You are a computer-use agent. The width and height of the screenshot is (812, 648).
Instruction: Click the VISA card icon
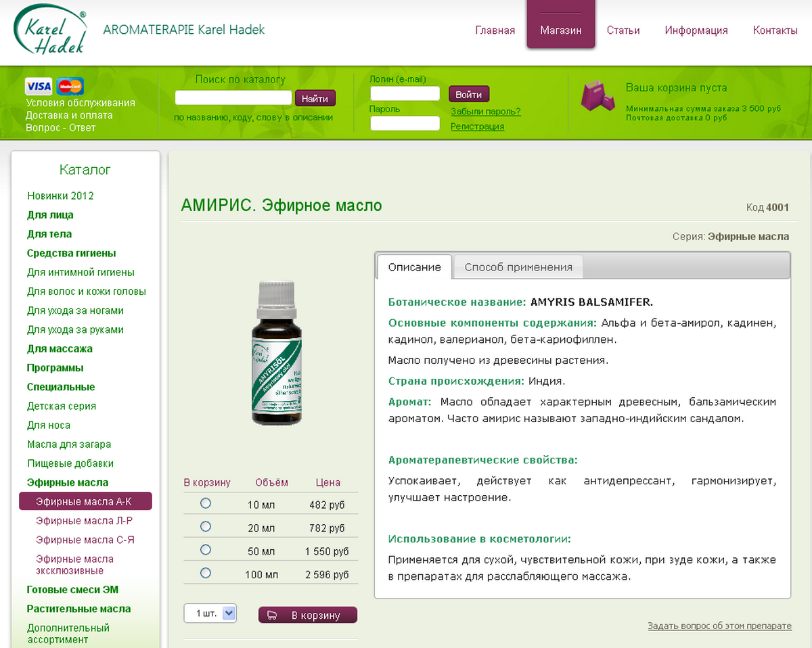[x=39, y=86]
